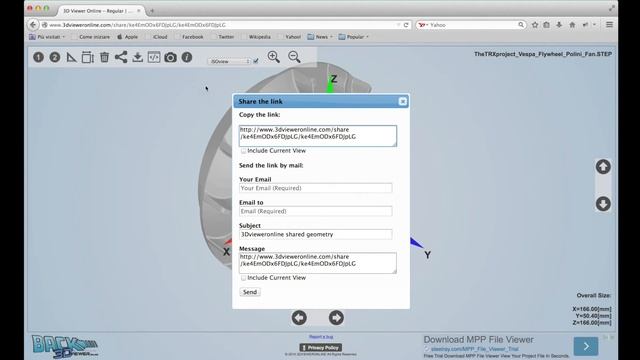Click the Copy the link text area

click(318, 136)
